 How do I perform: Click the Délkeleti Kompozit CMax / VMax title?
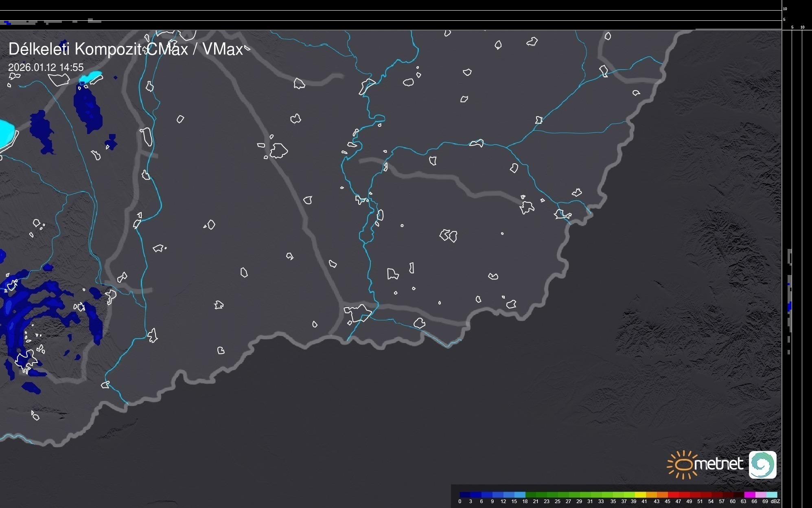pyautogui.click(x=125, y=49)
